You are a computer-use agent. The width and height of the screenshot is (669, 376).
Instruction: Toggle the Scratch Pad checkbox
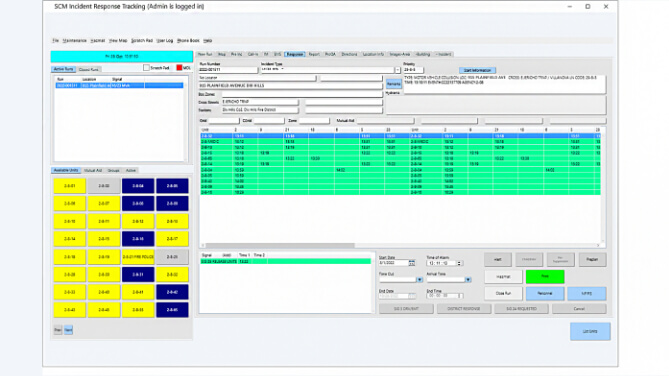[x=146, y=68]
